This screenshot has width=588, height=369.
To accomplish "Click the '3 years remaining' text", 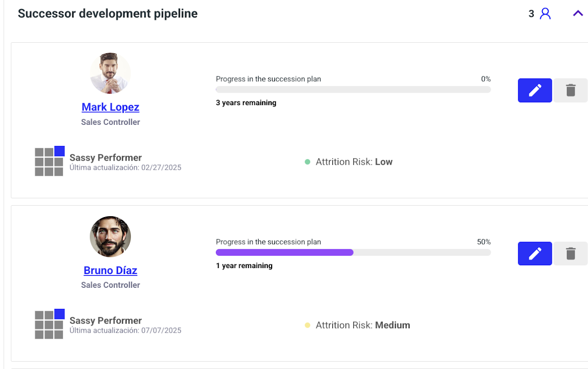I will [246, 103].
